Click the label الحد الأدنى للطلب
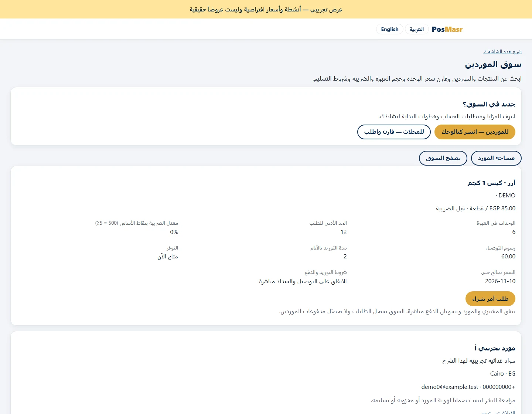Viewport: 532px width, 414px height. click(328, 223)
